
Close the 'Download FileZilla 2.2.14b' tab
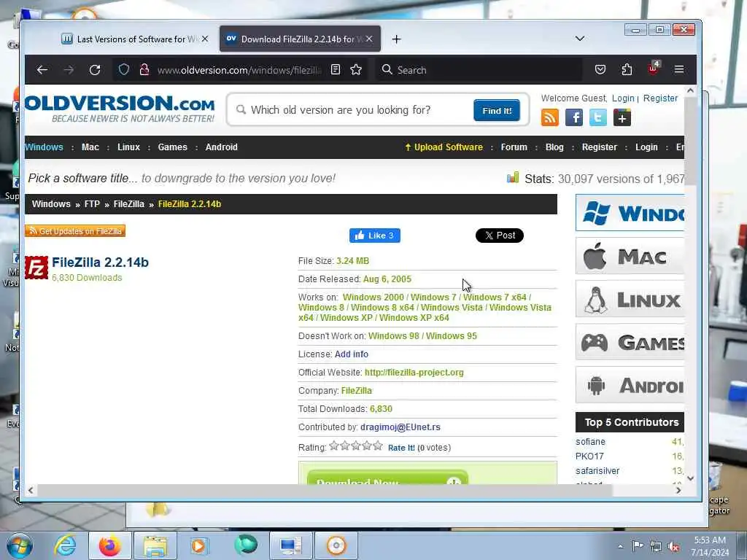point(369,39)
